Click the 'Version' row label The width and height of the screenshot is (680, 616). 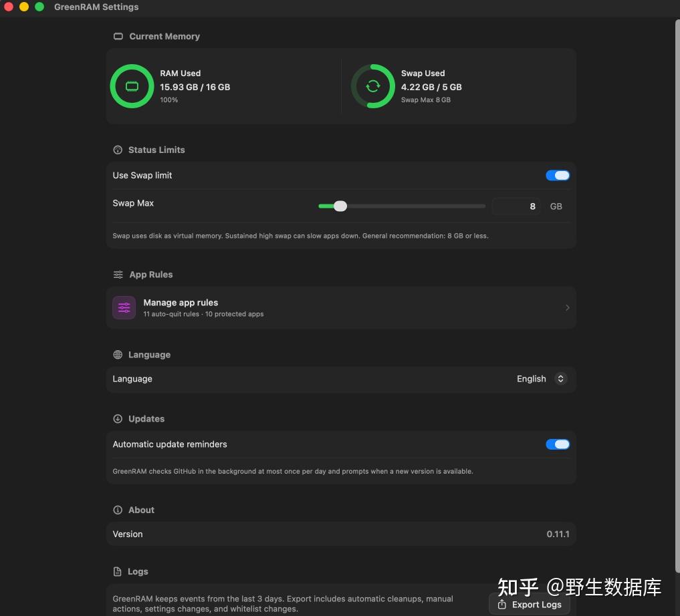tap(128, 534)
